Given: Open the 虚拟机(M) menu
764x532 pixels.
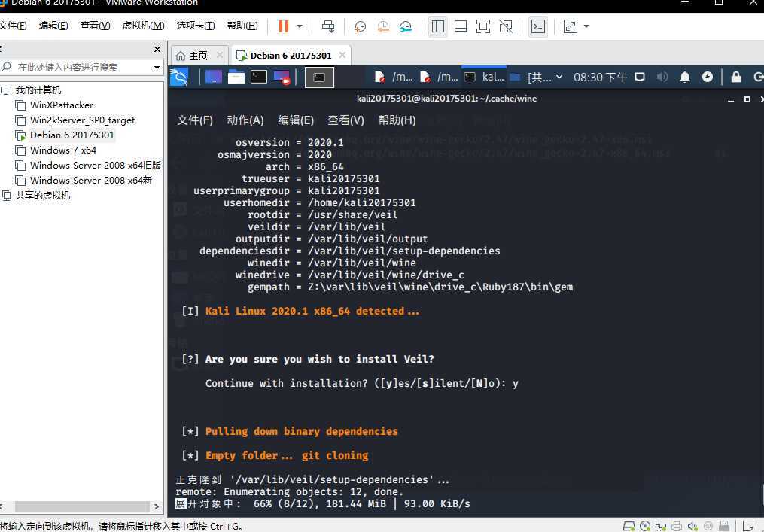Looking at the screenshot, I should pos(143,26).
